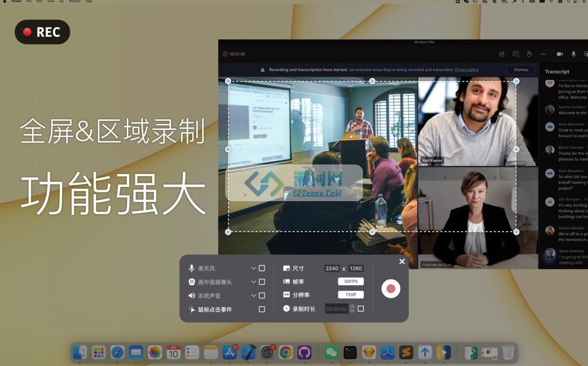588x366 pixels.
Task: Start recording with the red record button
Action: tap(391, 288)
